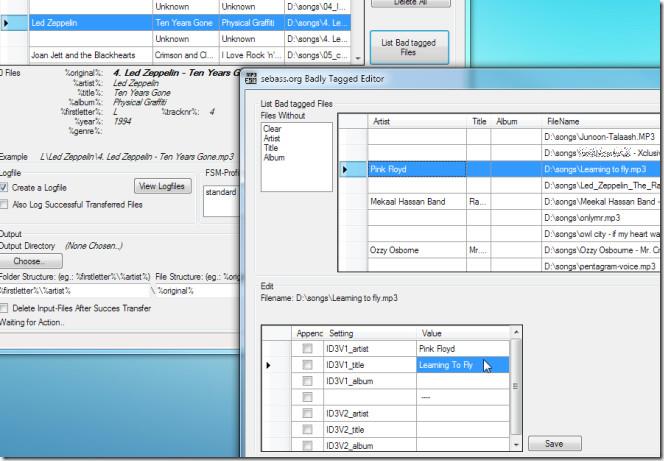Select Artist in Files Without list
The width and height of the screenshot is (664, 461).
(x=274, y=138)
